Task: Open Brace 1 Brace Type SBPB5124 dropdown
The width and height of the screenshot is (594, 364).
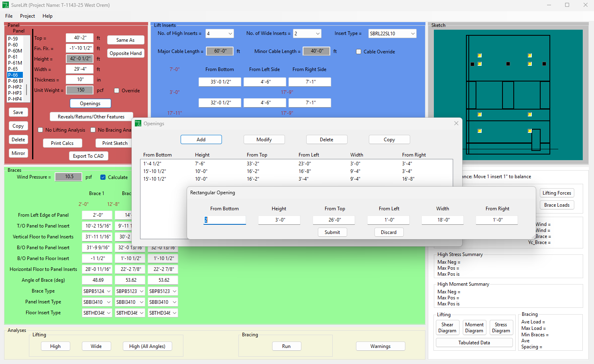Action: 97,291
